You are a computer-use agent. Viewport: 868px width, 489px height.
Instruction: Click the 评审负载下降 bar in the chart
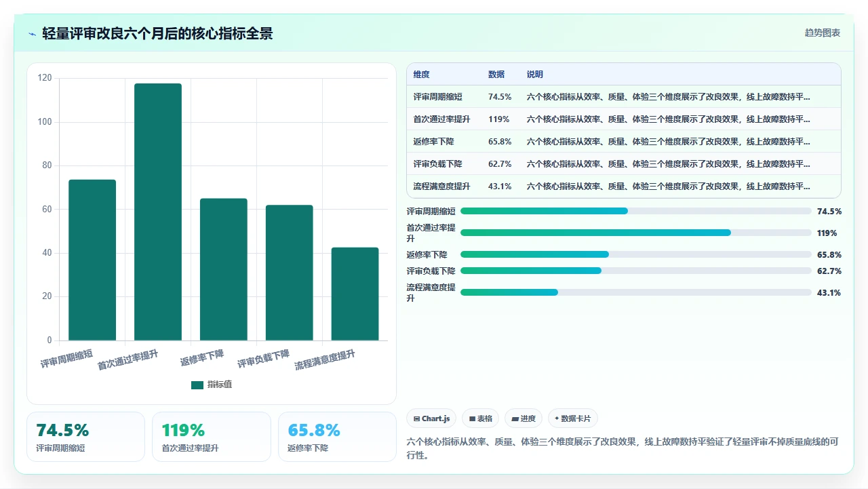(290, 273)
